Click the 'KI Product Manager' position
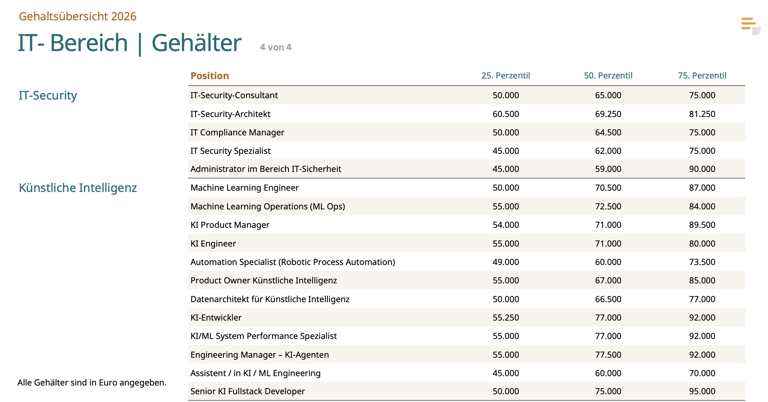The height and width of the screenshot is (402, 768). (230, 225)
